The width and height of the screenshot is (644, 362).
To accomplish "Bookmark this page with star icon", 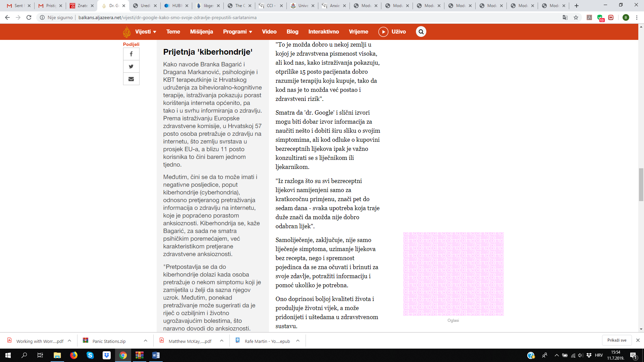I will (576, 17).
